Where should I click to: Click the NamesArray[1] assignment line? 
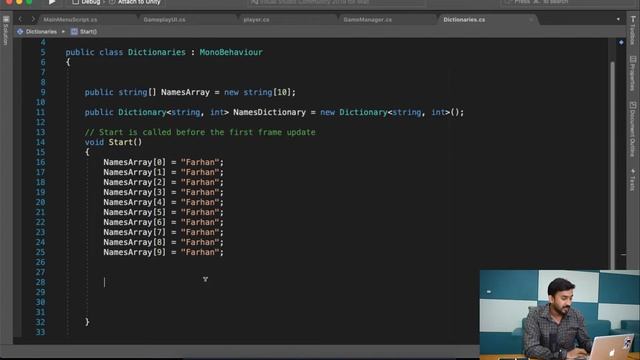163,172
